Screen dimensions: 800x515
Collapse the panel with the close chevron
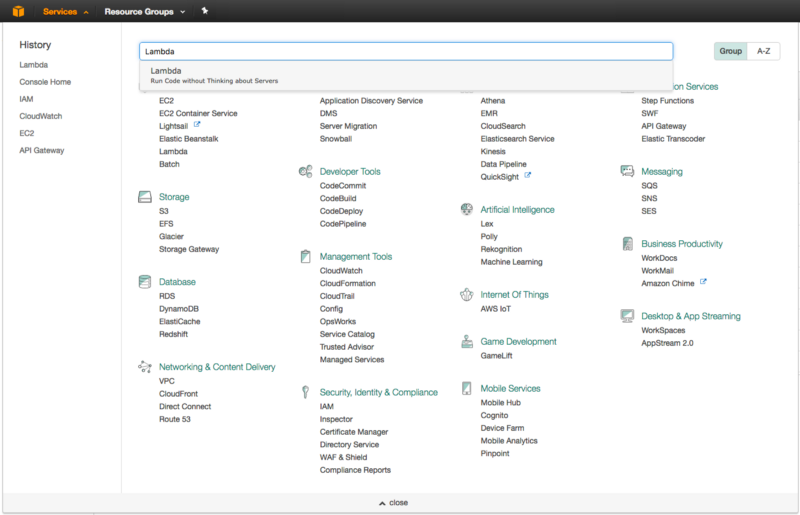coord(393,503)
